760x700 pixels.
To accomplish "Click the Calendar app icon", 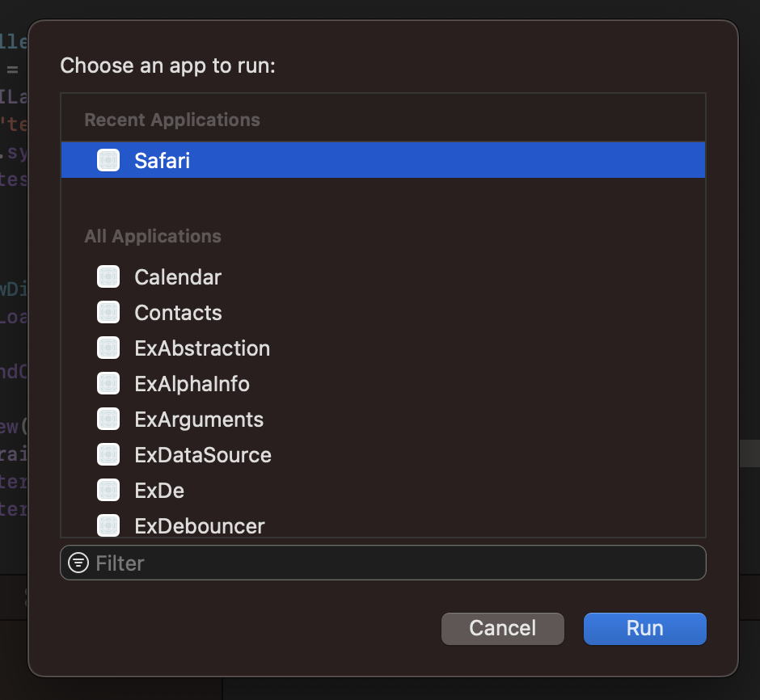I will click(x=108, y=277).
